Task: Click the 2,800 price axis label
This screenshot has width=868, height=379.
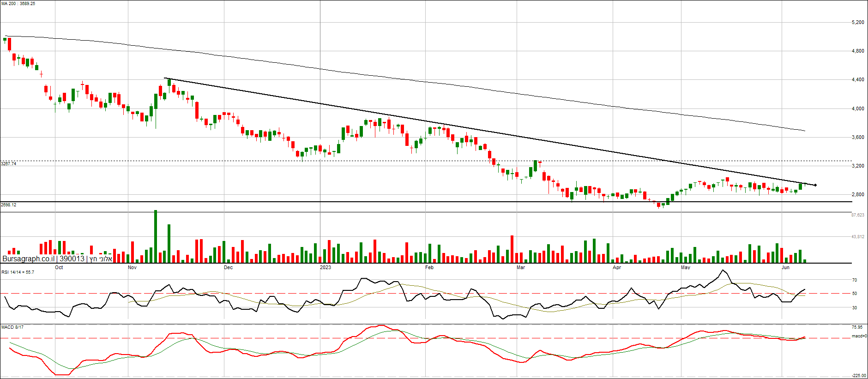Action: pyautogui.click(x=858, y=194)
